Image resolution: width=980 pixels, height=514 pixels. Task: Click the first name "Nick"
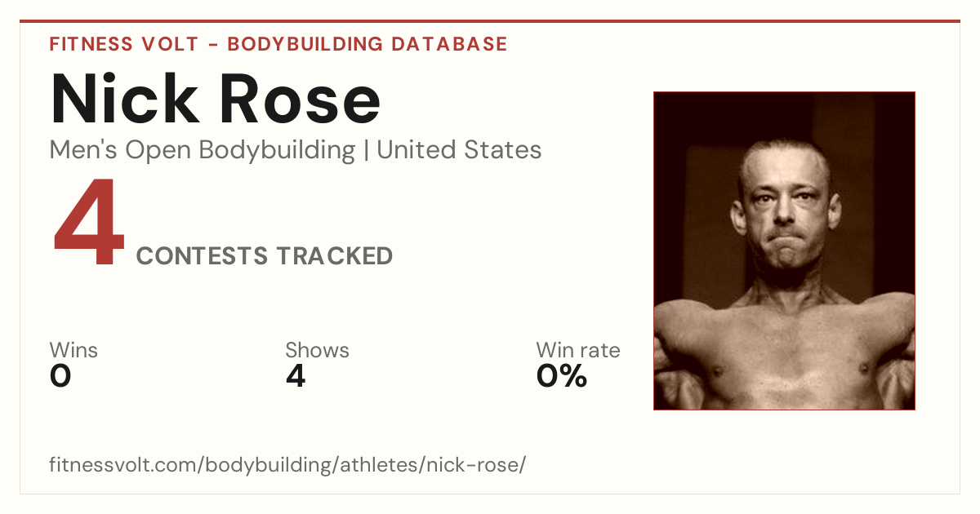pyautogui.click(x=122, y=99)
